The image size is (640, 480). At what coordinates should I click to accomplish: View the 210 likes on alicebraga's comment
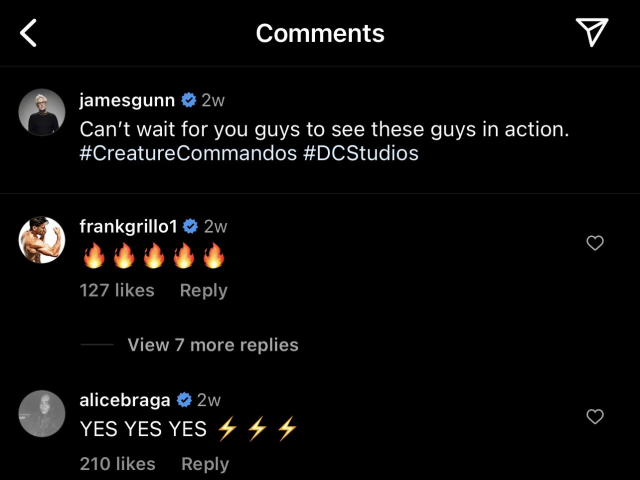(x=118, y=464)
